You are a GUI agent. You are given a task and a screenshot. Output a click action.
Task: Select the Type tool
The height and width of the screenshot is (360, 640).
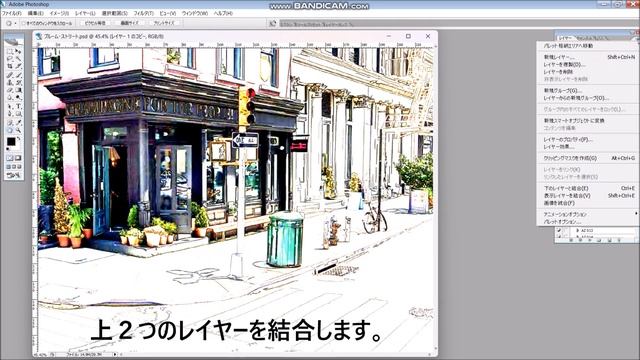click(x=18, y=106)
